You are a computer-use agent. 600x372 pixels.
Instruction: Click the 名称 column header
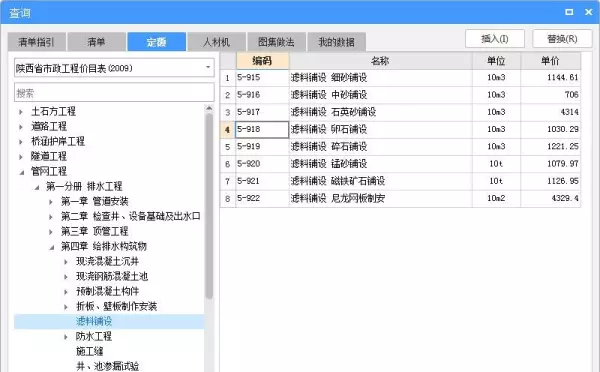(x=380, y=60)
